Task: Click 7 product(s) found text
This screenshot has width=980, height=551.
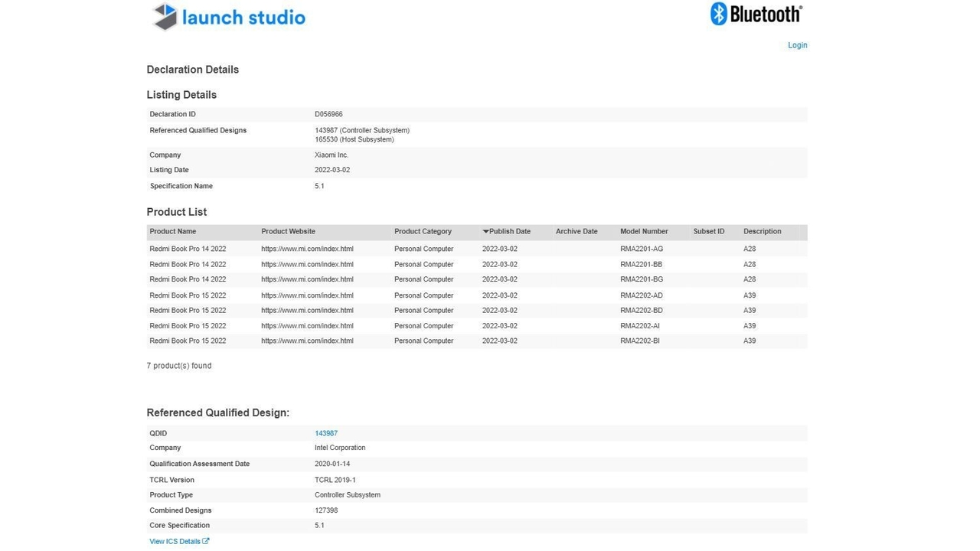Action: (x=179, y=366)
